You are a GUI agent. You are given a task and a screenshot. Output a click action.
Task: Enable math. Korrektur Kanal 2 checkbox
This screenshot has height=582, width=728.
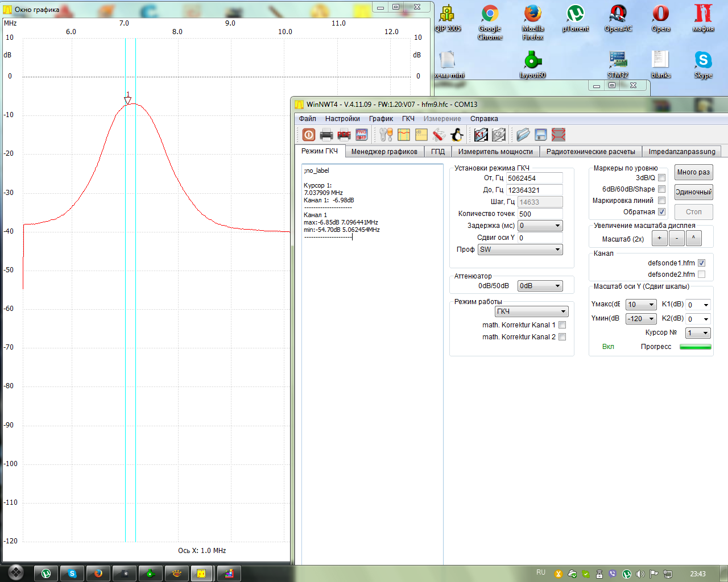tap(562, 337)
